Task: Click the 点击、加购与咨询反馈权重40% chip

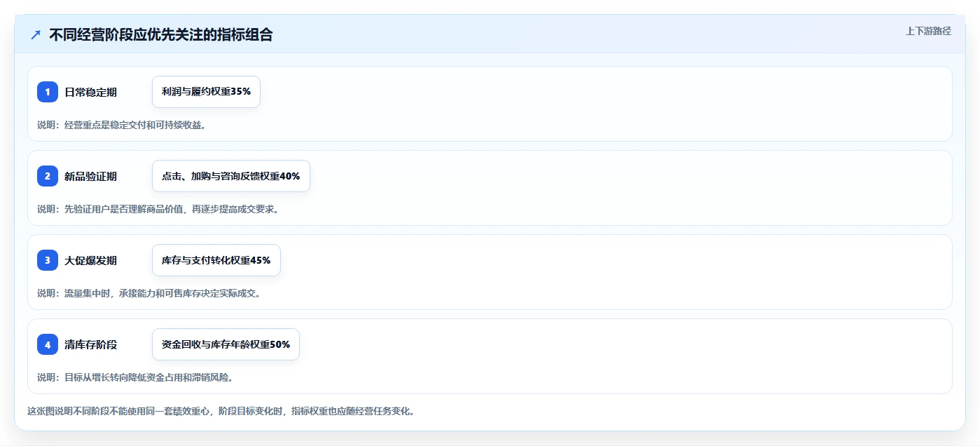Action: click(231, 176)
